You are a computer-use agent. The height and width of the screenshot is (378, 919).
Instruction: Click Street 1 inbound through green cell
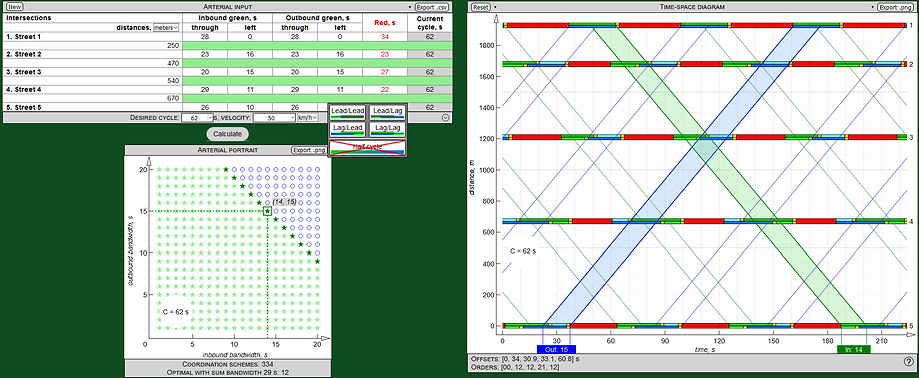point(205,36)
